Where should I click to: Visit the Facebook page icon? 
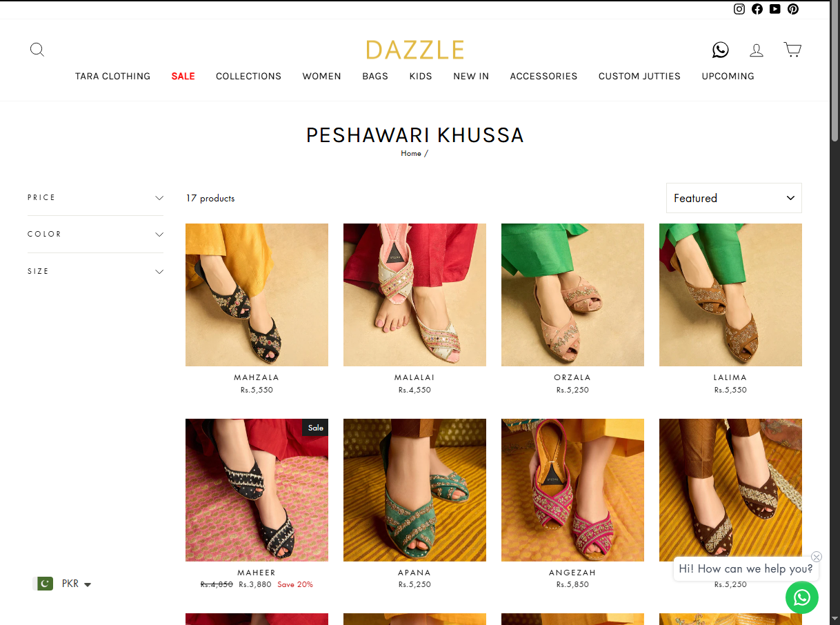coord(757,9)
